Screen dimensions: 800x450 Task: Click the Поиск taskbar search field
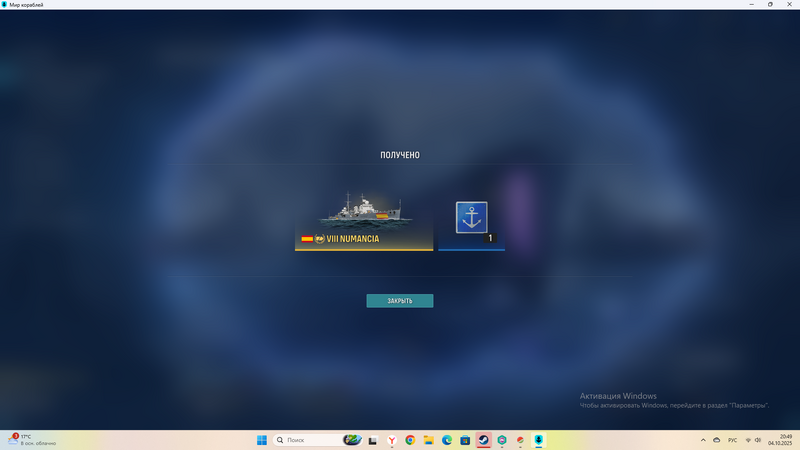pyautogui.click(x=310, y=440)
